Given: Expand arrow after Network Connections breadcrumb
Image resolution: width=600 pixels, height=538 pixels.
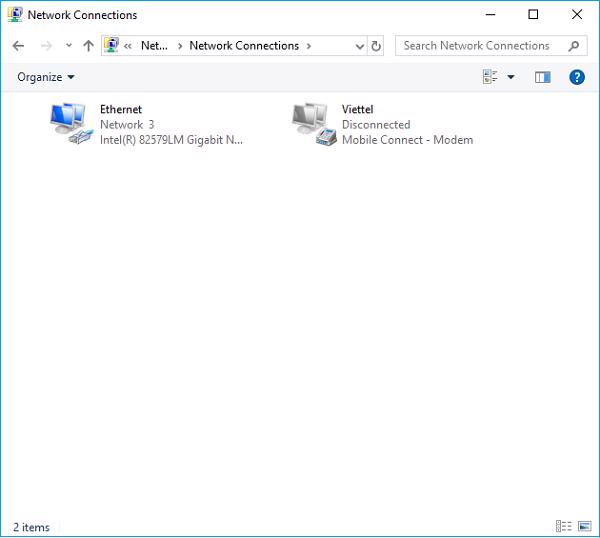Looking at the screenshot, I should click(x=309, y=46).
